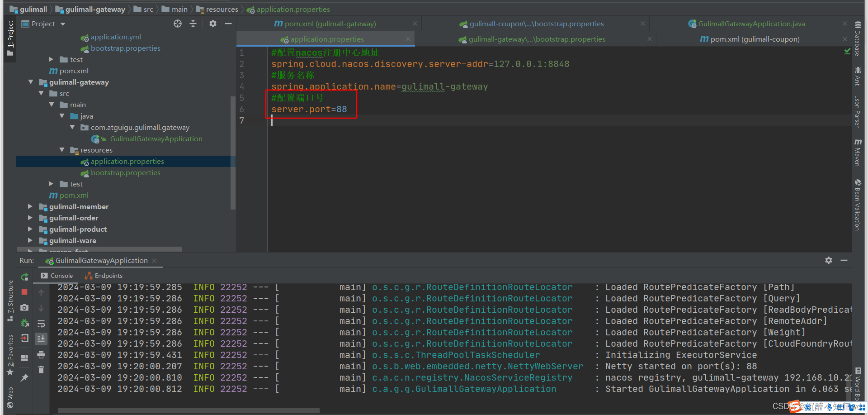
Task: Click the Exit icon with red arrow
Action: [25, 338]
